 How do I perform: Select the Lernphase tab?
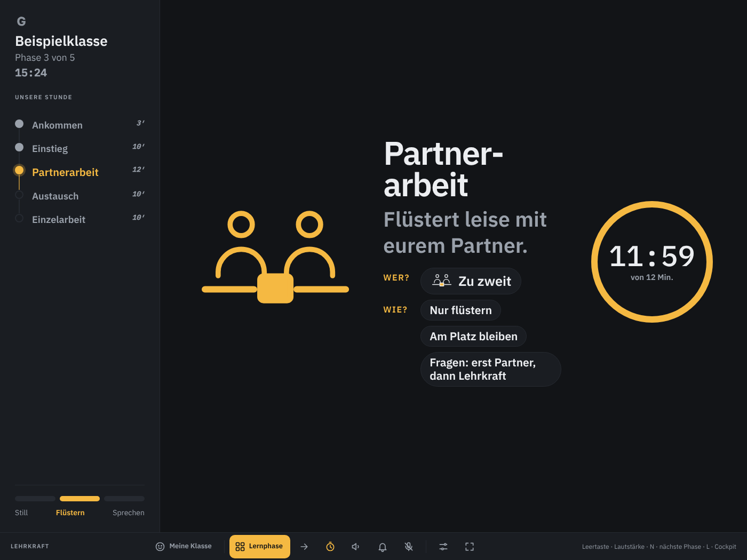point(260,547)
